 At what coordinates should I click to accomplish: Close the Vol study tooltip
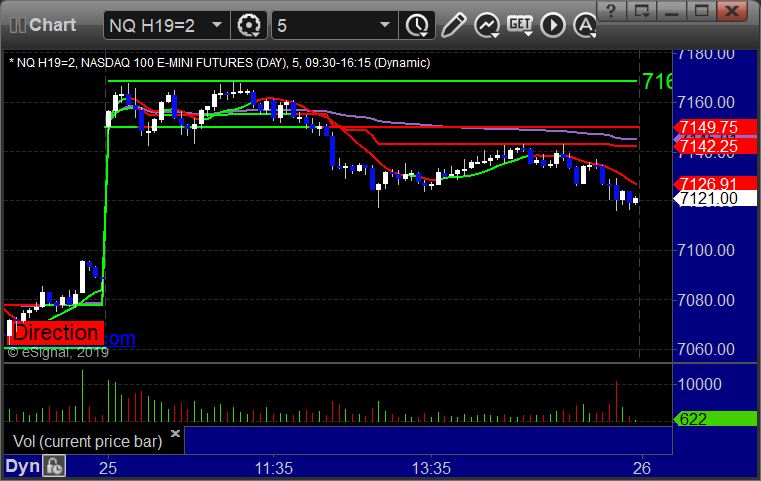[175, 434]
